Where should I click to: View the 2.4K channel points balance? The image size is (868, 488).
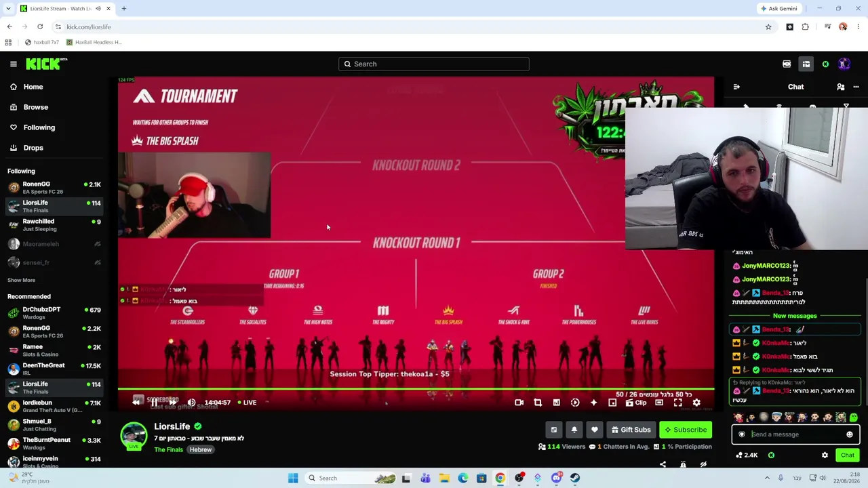point(747,455)
